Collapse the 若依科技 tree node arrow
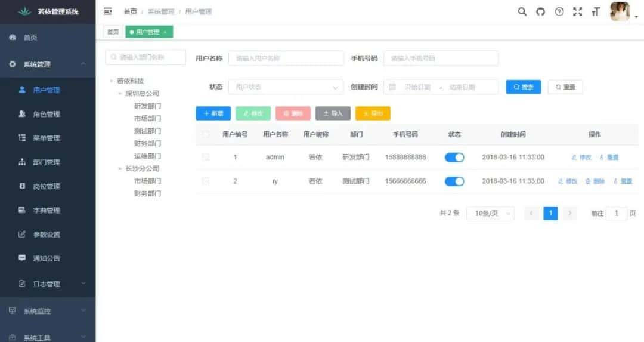 click(x=112, y=81)
